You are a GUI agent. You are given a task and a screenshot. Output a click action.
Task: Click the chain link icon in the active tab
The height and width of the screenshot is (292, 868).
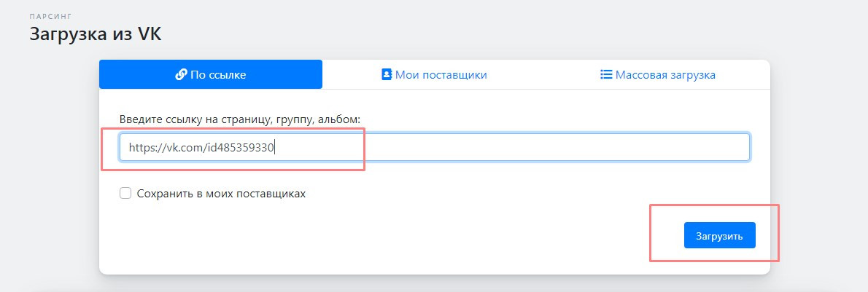(182, 74)
